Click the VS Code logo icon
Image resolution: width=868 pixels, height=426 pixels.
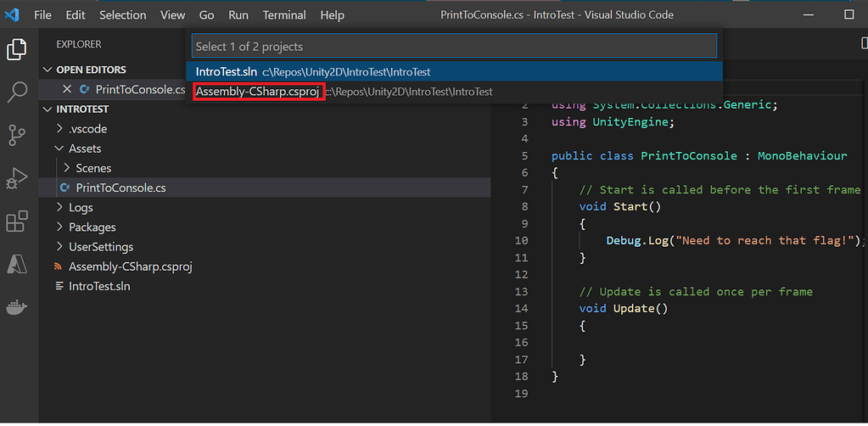coord(12,15)
